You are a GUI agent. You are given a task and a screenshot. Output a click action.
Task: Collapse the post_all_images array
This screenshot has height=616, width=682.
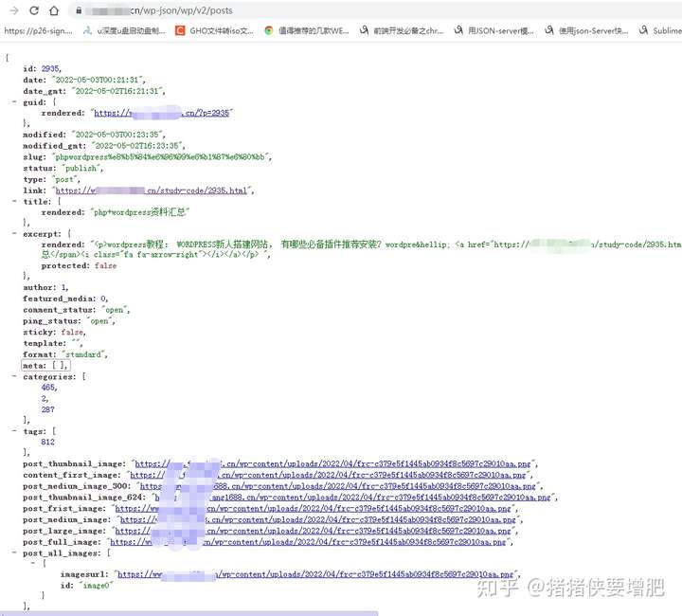click(14, 553)
